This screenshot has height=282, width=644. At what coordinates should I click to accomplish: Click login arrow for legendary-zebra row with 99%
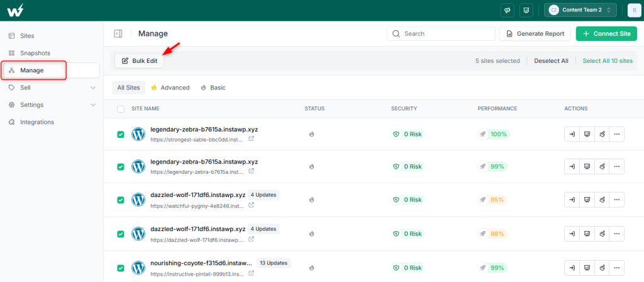(572, 166)
